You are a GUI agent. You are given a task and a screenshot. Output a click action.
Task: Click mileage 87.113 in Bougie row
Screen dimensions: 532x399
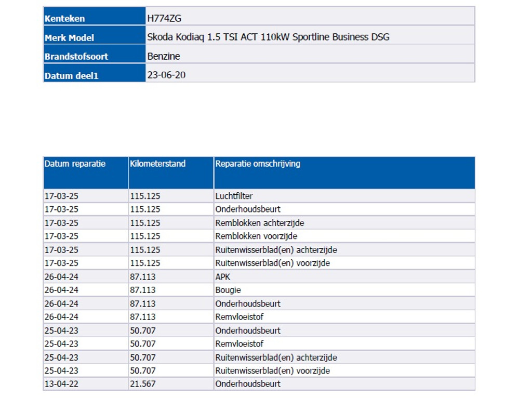143,290
